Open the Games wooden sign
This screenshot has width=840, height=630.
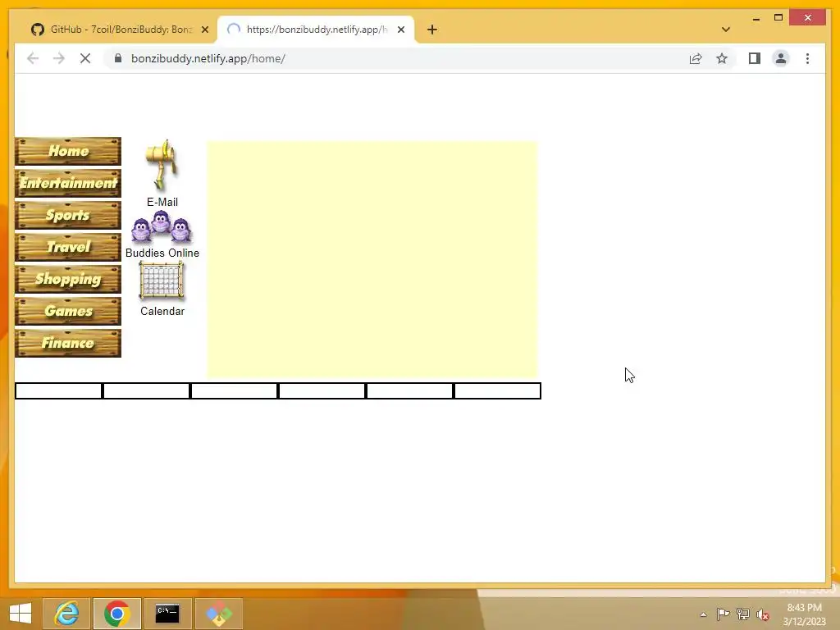(68, 311)
